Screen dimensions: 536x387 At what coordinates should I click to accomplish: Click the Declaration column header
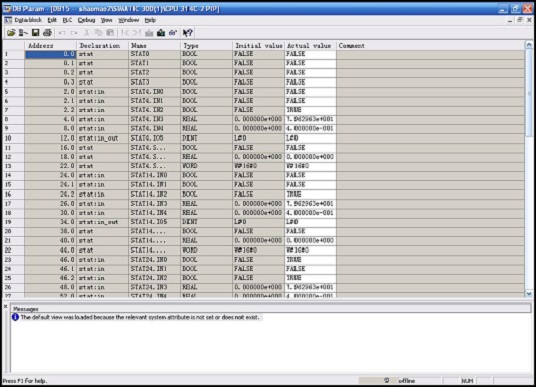pyautogui.click(x=103, y=45)
